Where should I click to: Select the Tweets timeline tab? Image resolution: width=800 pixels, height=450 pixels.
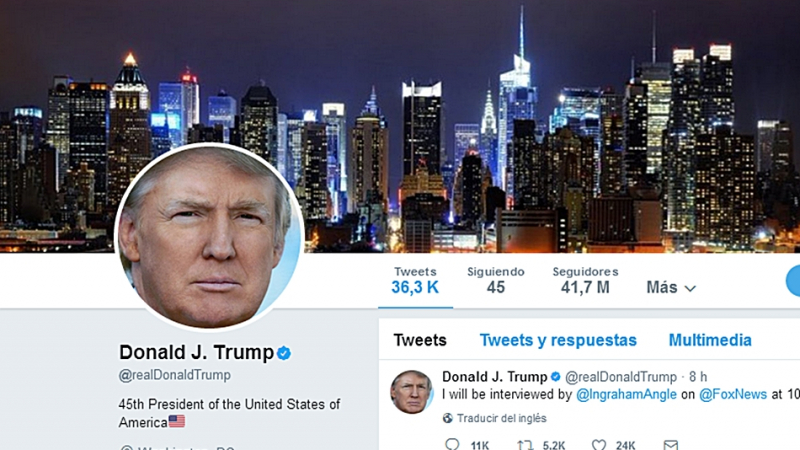(420, 340)
